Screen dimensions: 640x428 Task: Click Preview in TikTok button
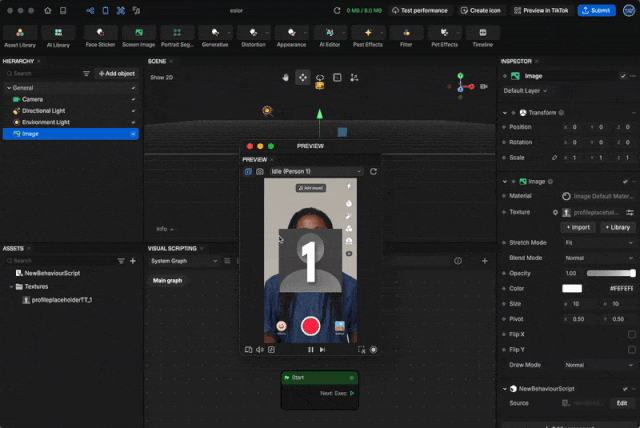[x=541, y=11]
